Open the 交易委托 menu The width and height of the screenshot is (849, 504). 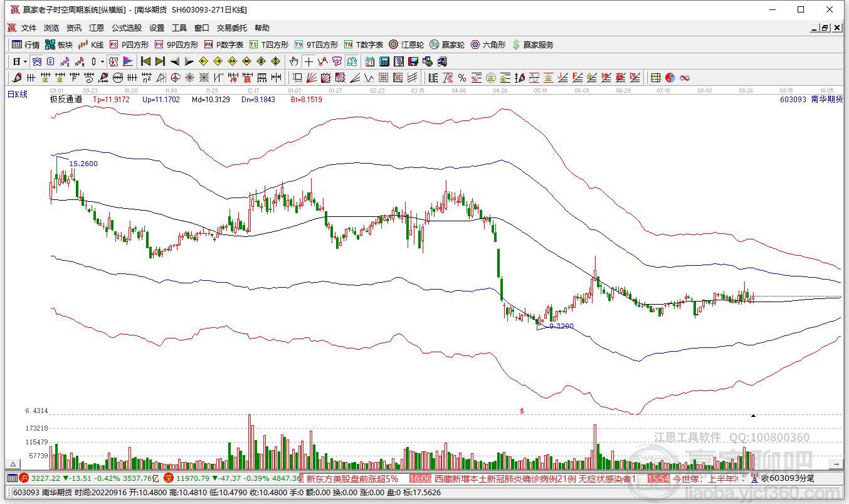pyautogui.click(x=232, y=28)
